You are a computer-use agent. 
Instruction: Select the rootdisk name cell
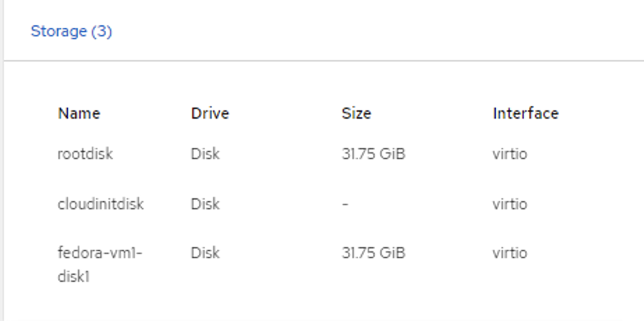pos(85,154)
